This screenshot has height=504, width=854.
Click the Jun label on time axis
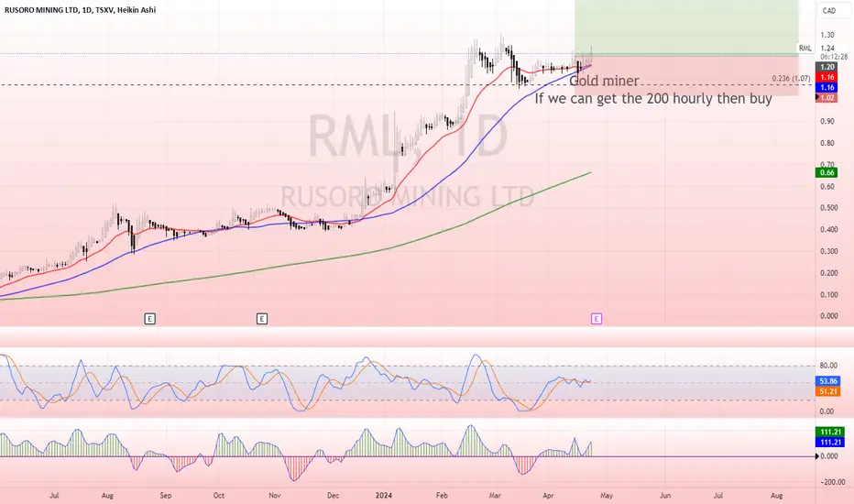click(665, 495)
